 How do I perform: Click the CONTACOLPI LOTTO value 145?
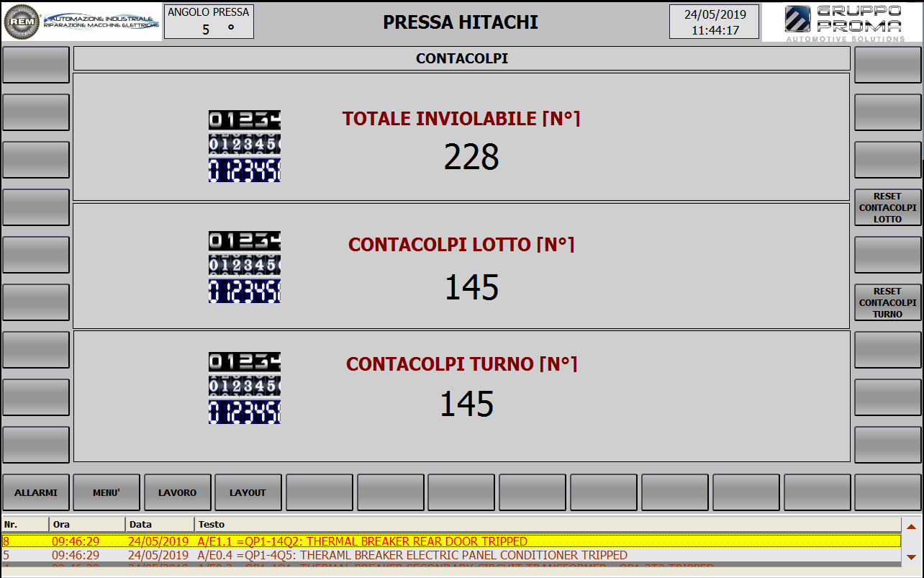pos(471,287)
